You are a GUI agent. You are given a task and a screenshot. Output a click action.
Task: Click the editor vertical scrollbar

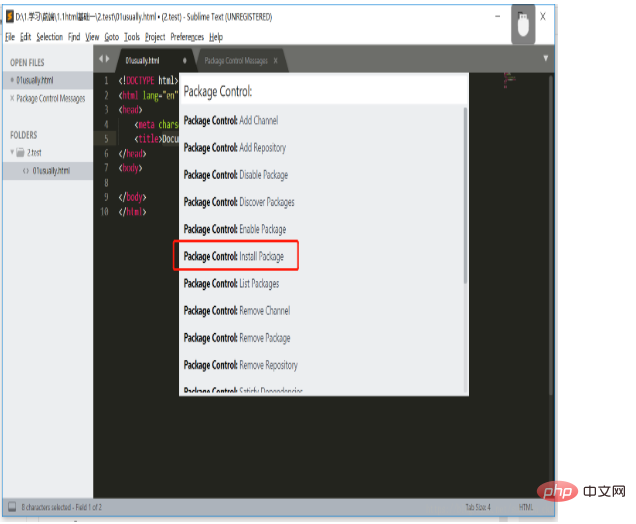point(550,235)
